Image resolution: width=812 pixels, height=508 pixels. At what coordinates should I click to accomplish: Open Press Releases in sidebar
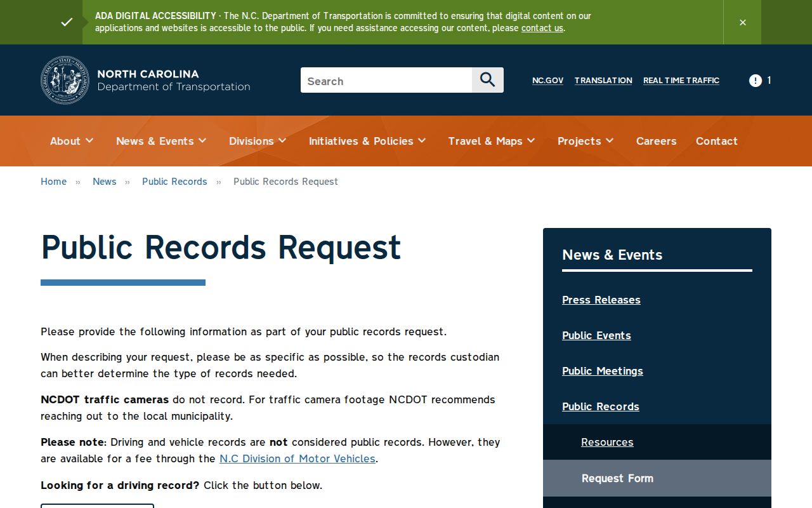tap(601, 300)
